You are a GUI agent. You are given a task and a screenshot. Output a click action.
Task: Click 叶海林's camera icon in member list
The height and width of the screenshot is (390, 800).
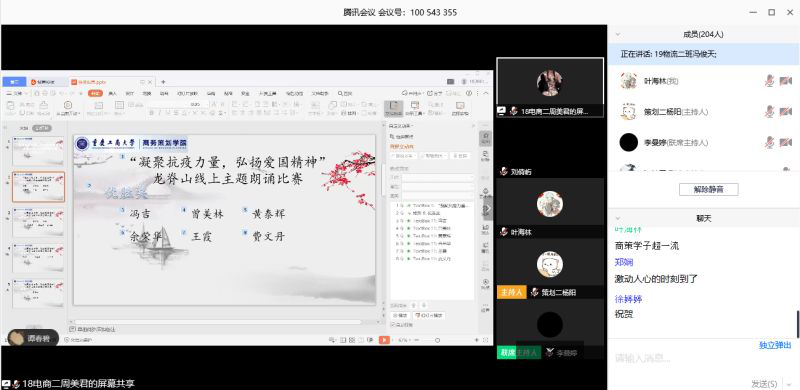786,81
